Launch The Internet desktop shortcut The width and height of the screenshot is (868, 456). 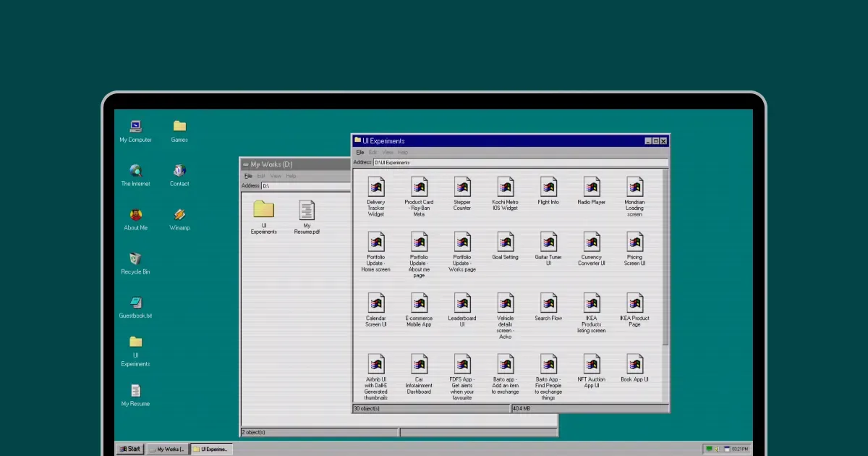pos(136,175)
